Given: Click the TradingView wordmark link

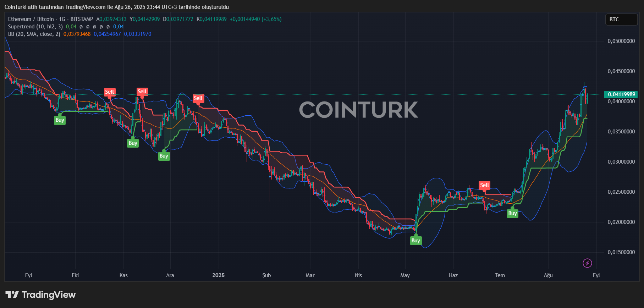Looking at the screenshot, I should tap(49, 295).
